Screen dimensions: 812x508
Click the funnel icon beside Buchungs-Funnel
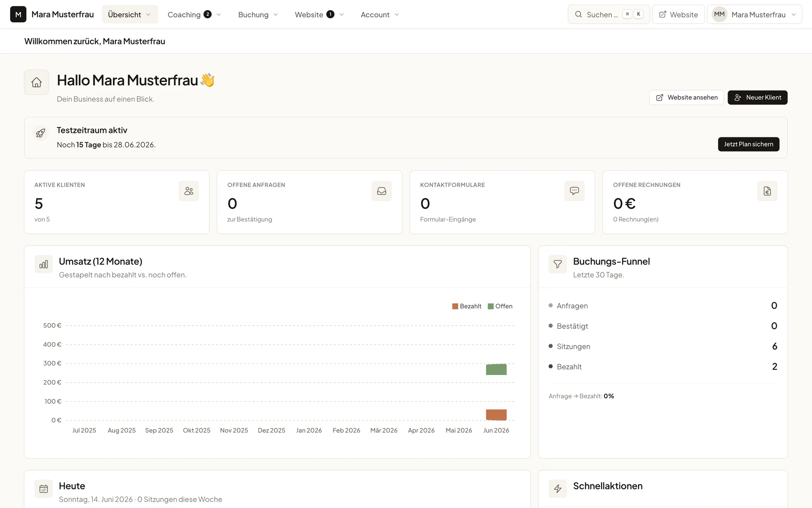click(x=558, y=264)
